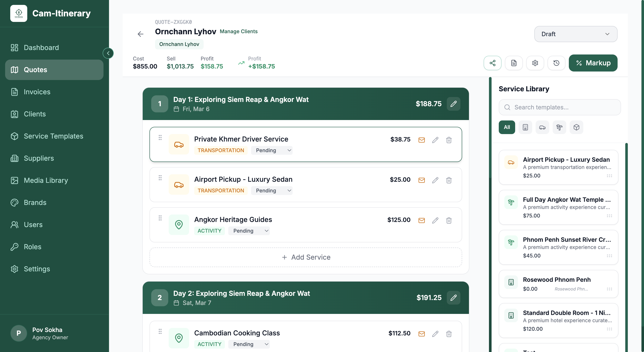Viewport: 644px width, 352px height.
Task: Open the Draft status dropdown
Action: click(x=575, y=34)
